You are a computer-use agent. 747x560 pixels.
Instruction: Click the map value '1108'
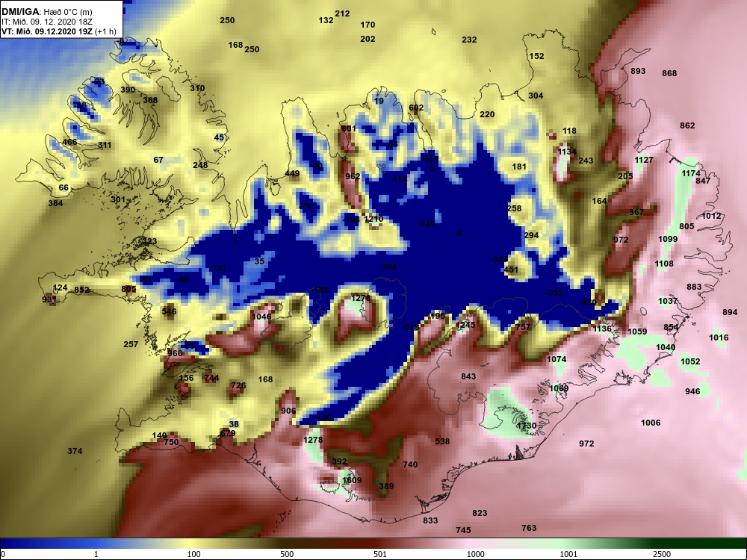pos(664,264)
